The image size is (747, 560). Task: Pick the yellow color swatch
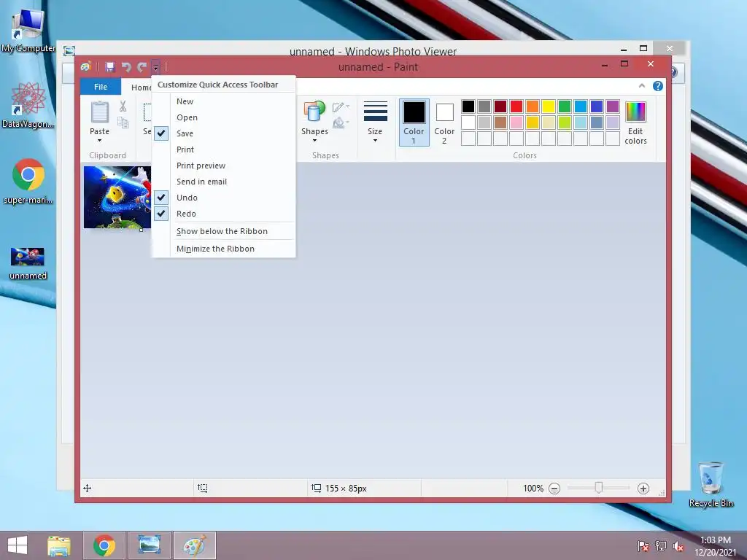click(549, 106)
